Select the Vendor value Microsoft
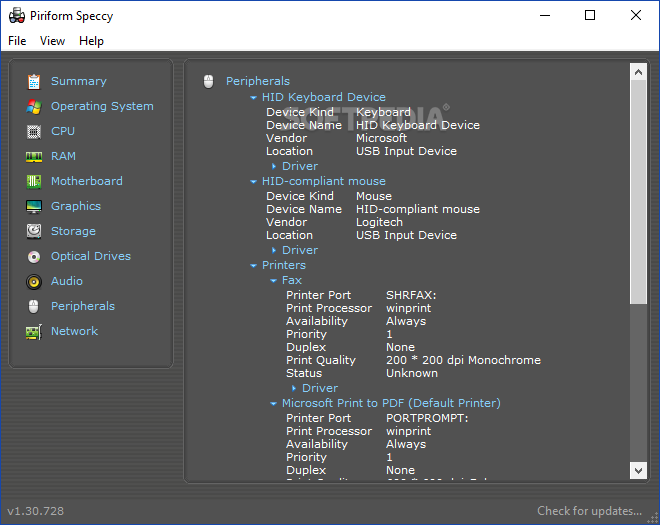The image size is (660, 525). pos(381,138)
